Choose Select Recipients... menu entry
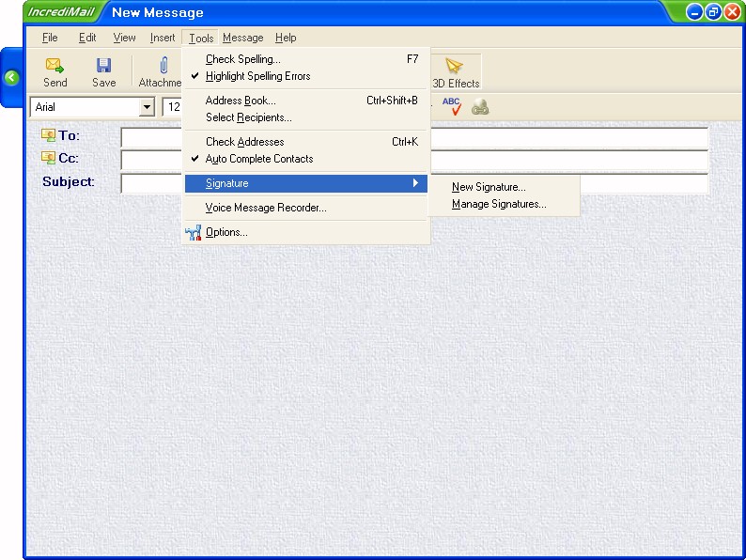 [x=306, y=117]
